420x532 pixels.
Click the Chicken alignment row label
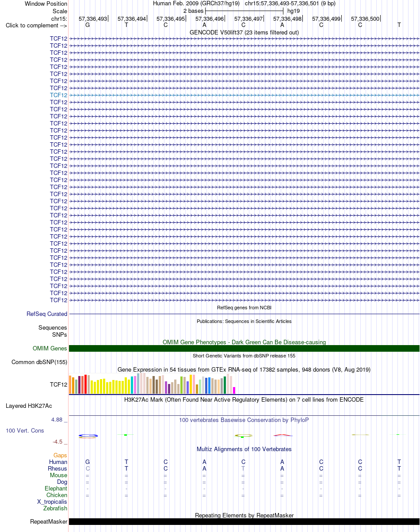click(57, 495)
